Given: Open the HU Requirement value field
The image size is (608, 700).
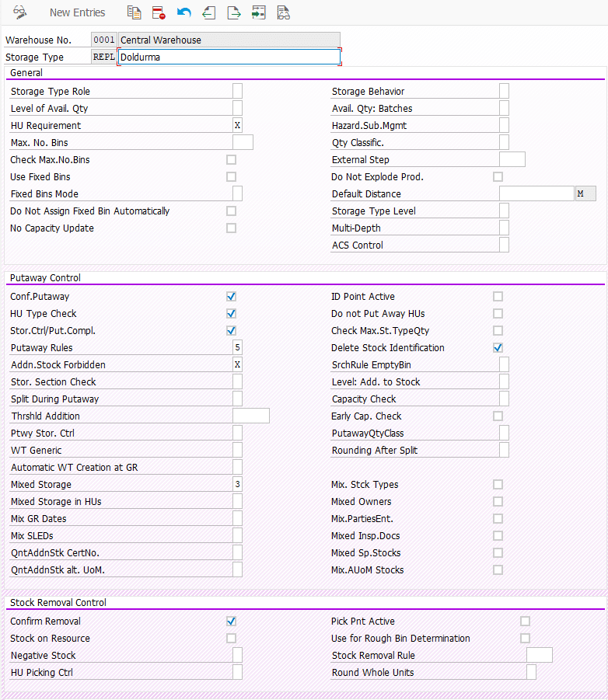Looking at the screenshot, I should point(237,126).
